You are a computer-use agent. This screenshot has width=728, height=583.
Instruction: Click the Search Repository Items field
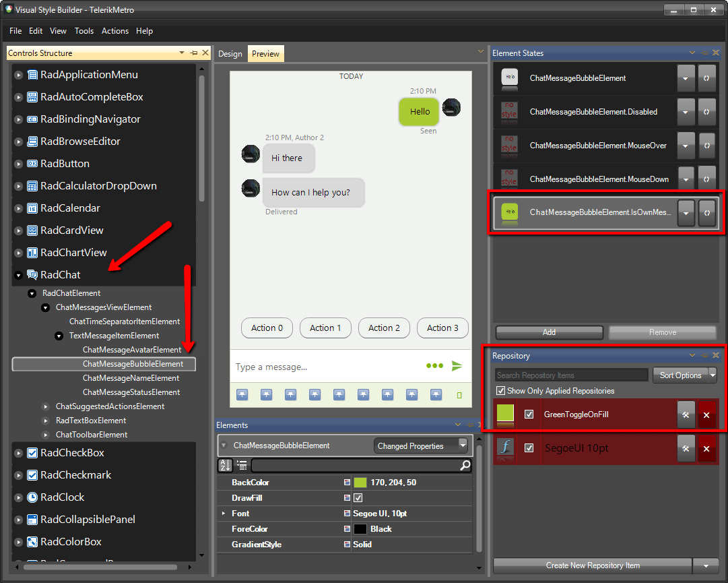coord(571,375)
